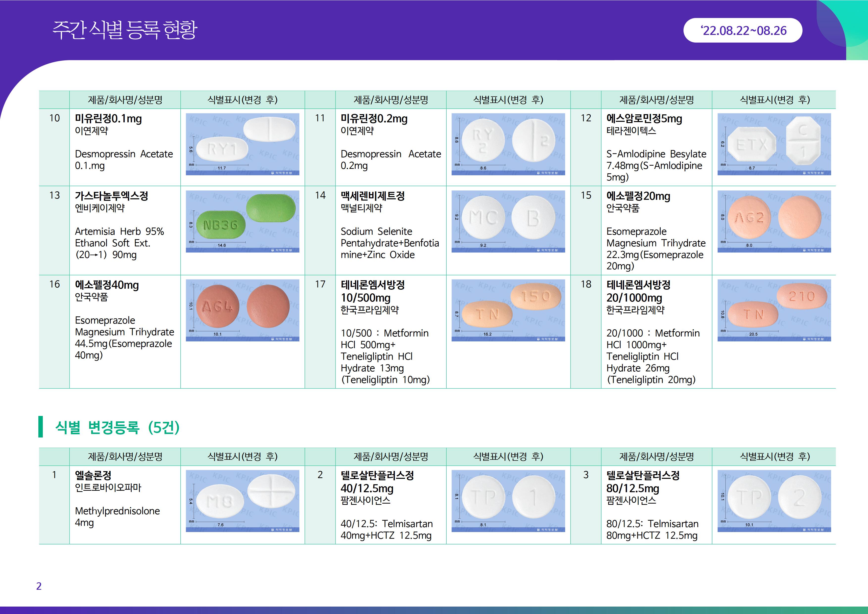Click product name 엘솔론정
Image resolution: width=868 pixels, height=614 pixels.
coord(93,476)
